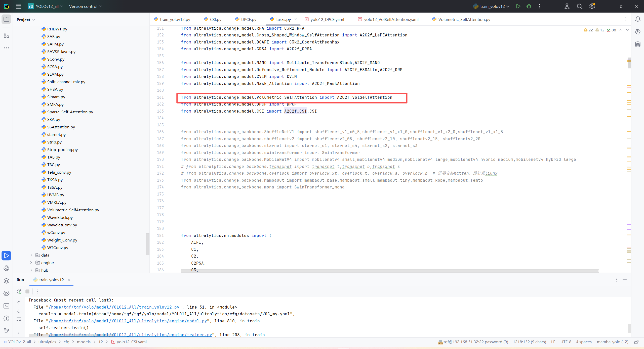Open the Terminal tool window
Image resolution: width=644 pixels, height=349 pixels.
(x=6, y=306)
